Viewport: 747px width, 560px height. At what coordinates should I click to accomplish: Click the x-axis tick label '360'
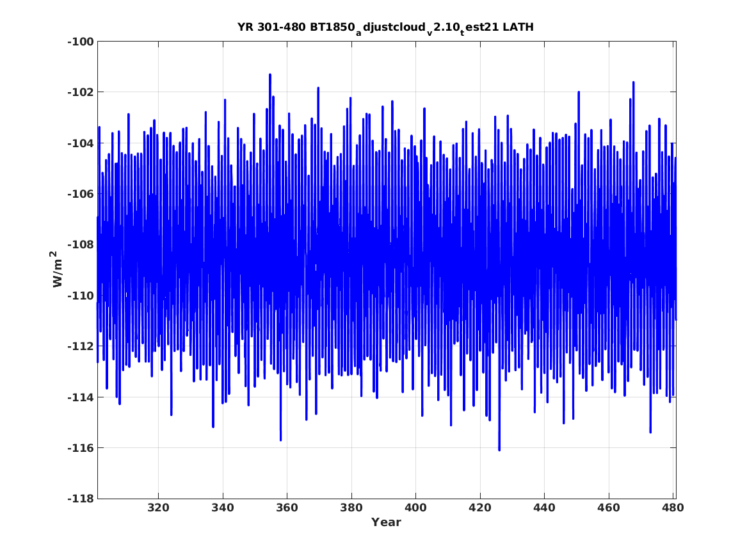coord(287,508)
